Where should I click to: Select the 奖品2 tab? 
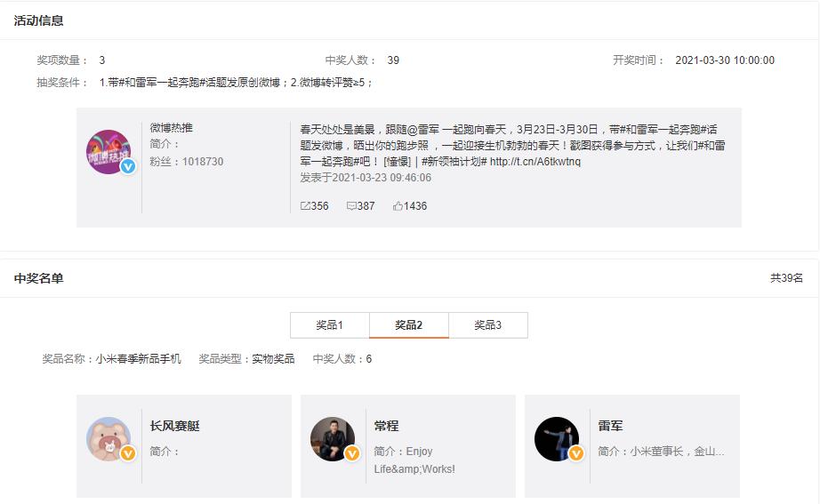409,325
